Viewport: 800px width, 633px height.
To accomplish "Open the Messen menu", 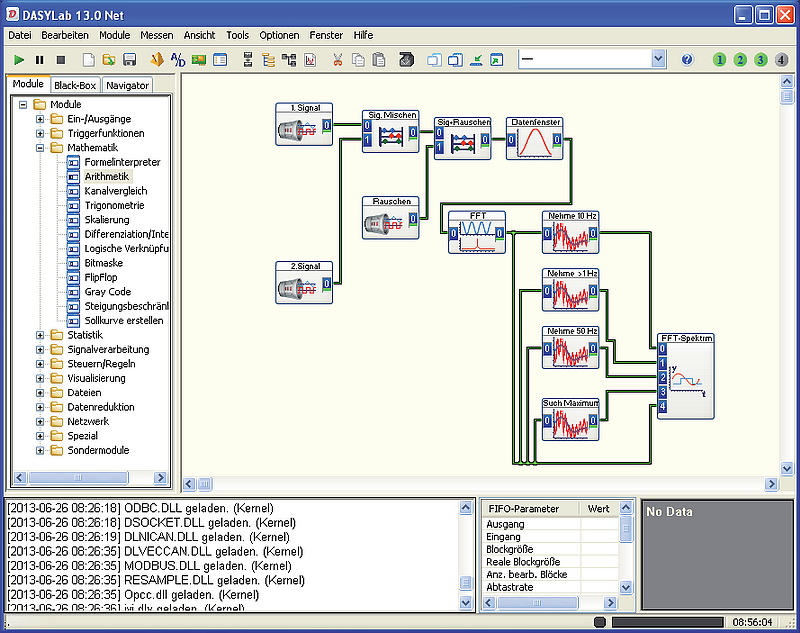I will [157, 35].
